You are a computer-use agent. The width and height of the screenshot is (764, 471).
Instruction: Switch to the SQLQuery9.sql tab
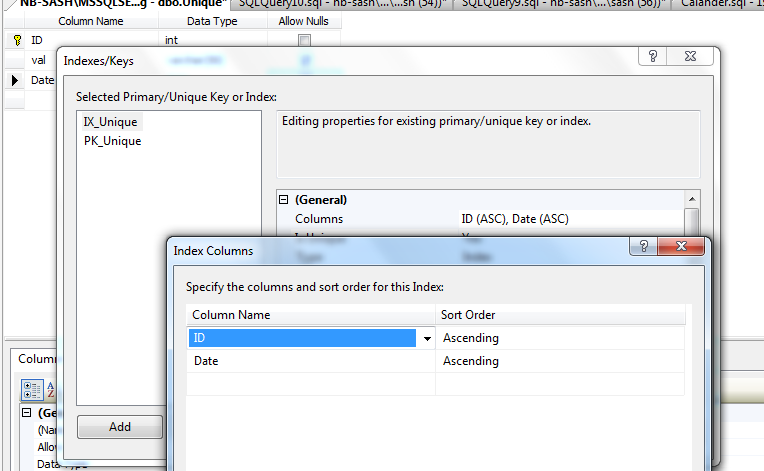pyautogui.click(x=563, y=4)
